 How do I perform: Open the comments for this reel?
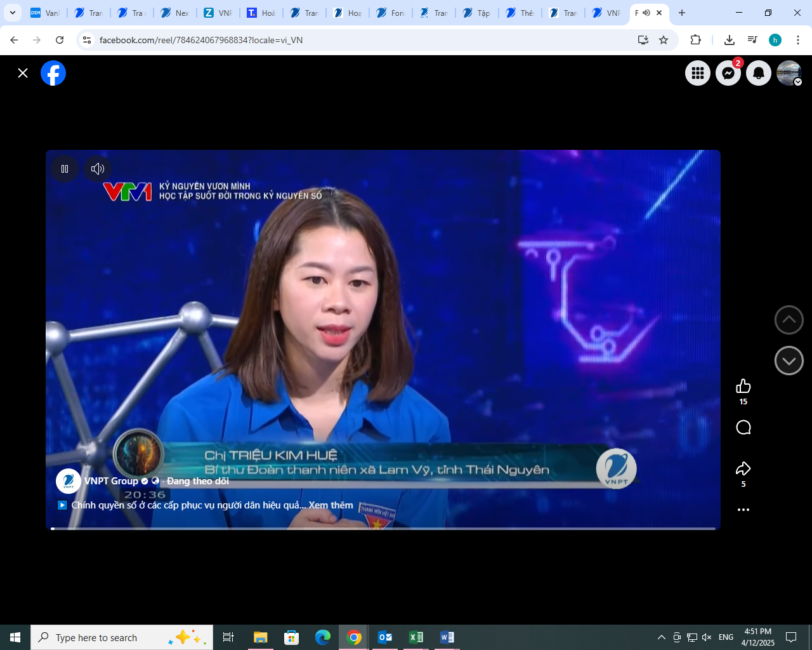click(x=743, y=427)
